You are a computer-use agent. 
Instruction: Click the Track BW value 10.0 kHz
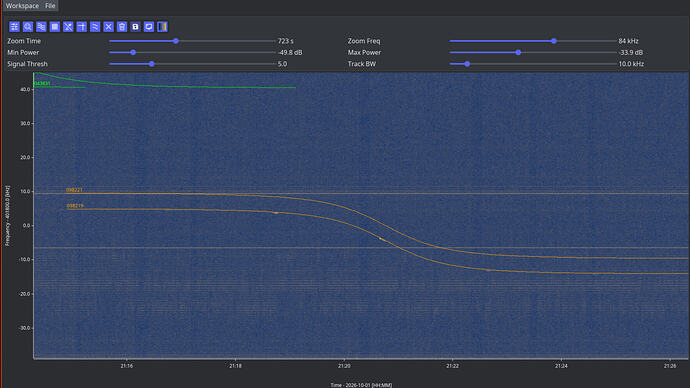coord(631,64)
